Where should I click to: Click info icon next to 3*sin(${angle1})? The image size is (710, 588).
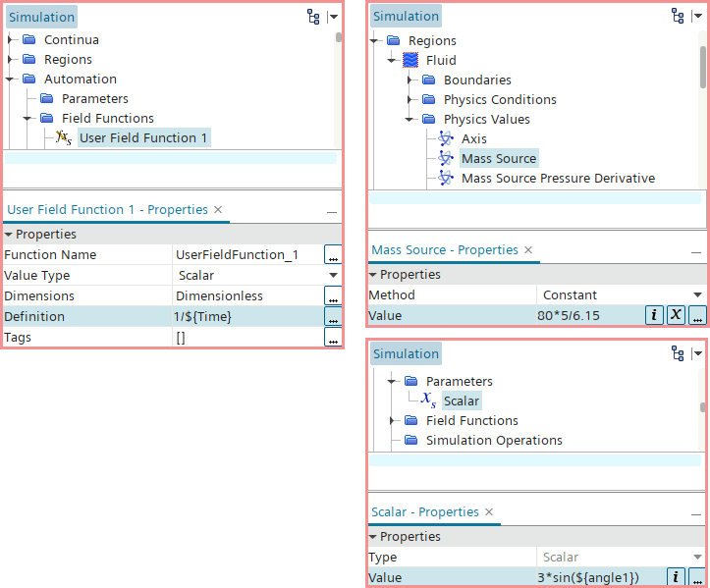(x=676, y=577)
